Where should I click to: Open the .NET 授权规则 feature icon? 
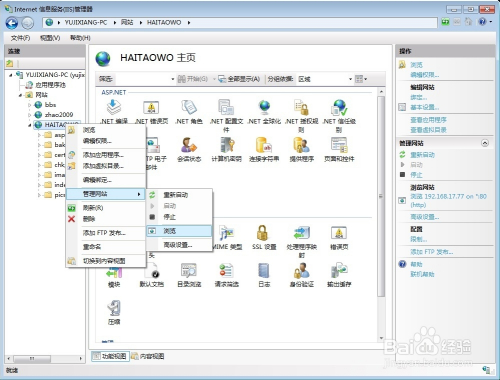point(301,107)
